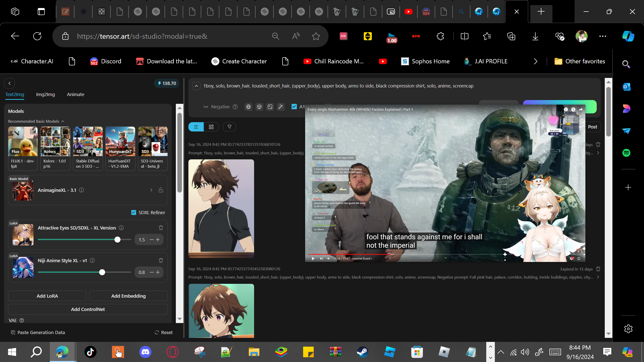Select the HunYuanDiT V1.2-EMA model checkbox
The width and height of the screenshot is (644, 362).
tap(130, 131)
